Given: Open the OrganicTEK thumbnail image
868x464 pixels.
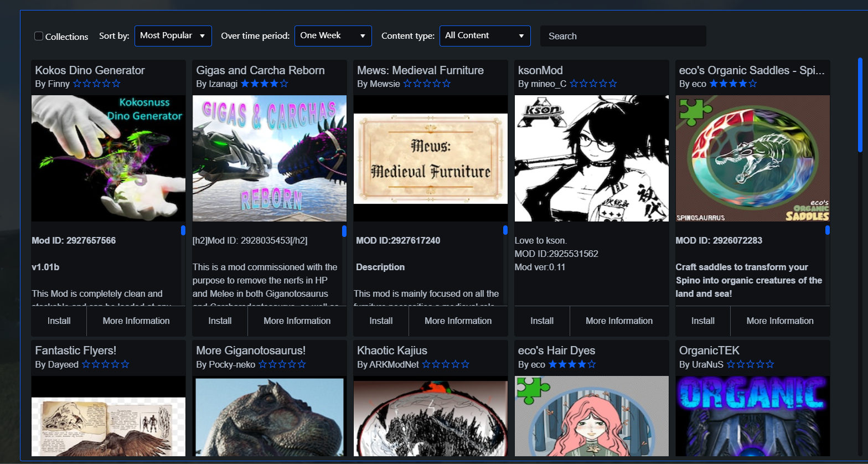Looking at the screenshot, I should pos(753,416).
